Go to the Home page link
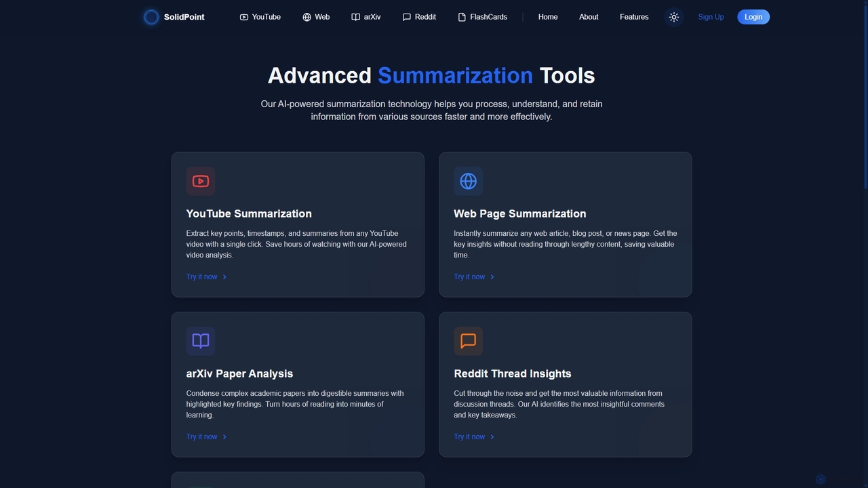Image resolution: width=868 pixels, height=488 pixels. point(548,17)
